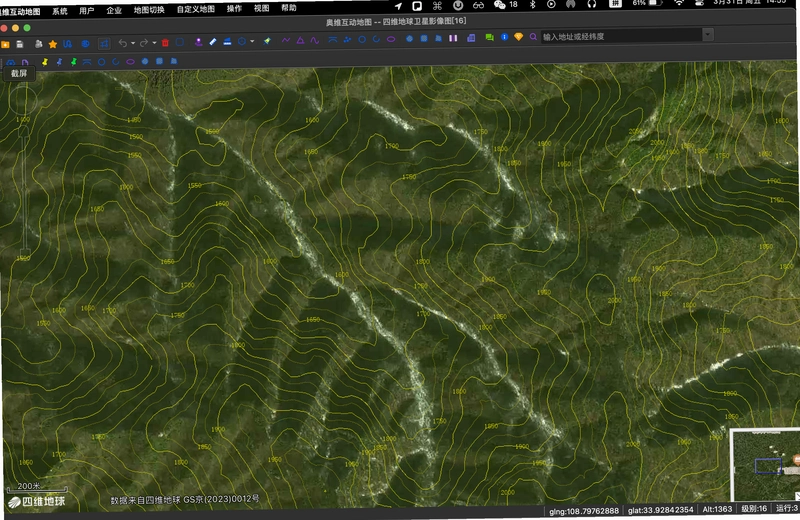Viewport: 800px width, 520px height.
Task: Open the 企业 menu
Action: tap(114, 10)
